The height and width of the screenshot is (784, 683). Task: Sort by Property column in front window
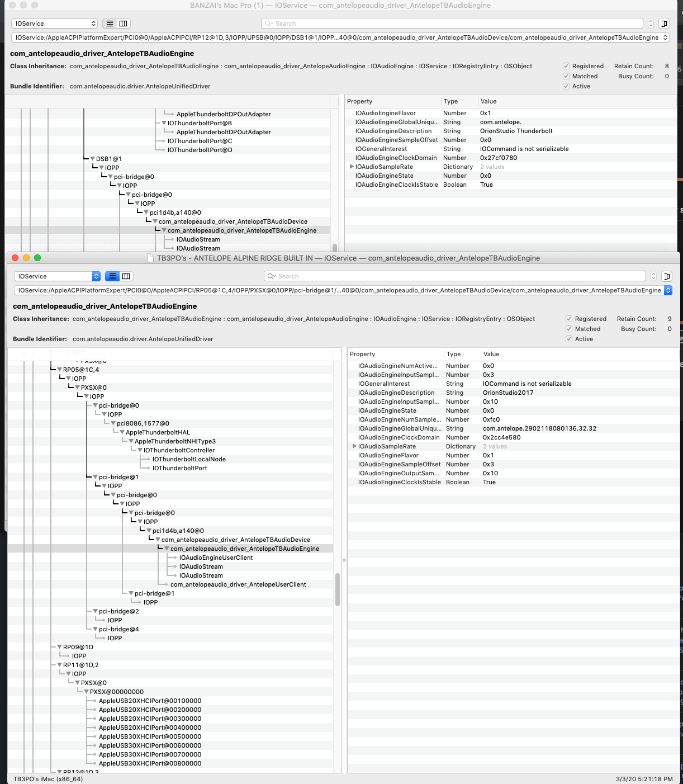(396, 354)
